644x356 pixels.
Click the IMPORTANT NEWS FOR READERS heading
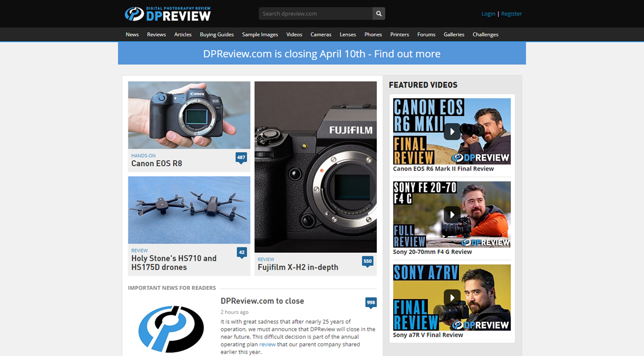click(x=172, y=288)
